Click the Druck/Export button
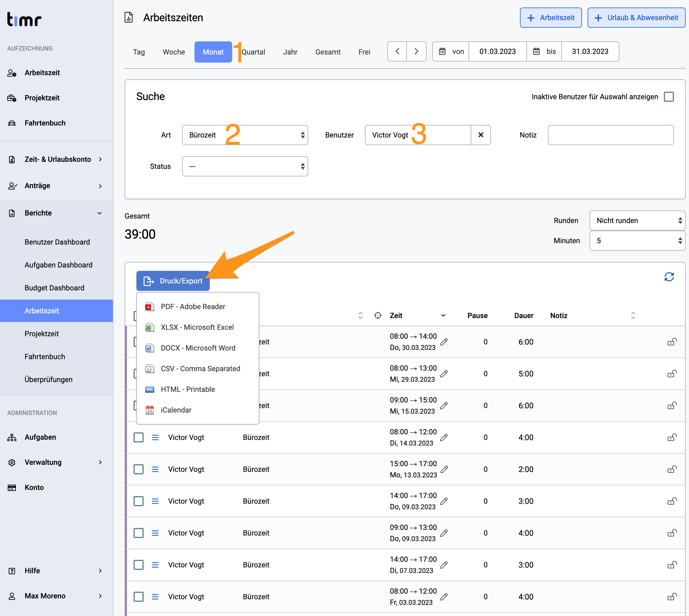689x616 pixels. coord(173,281)
